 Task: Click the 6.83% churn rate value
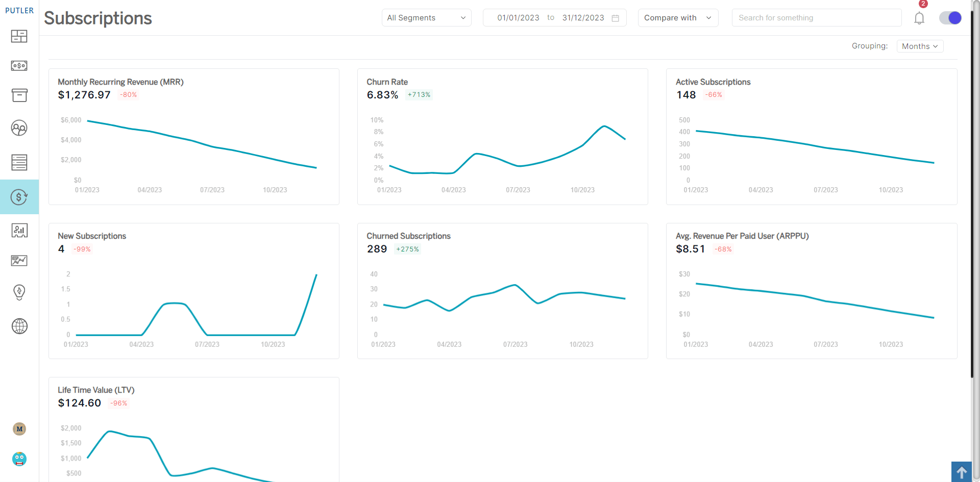[382, 95]
